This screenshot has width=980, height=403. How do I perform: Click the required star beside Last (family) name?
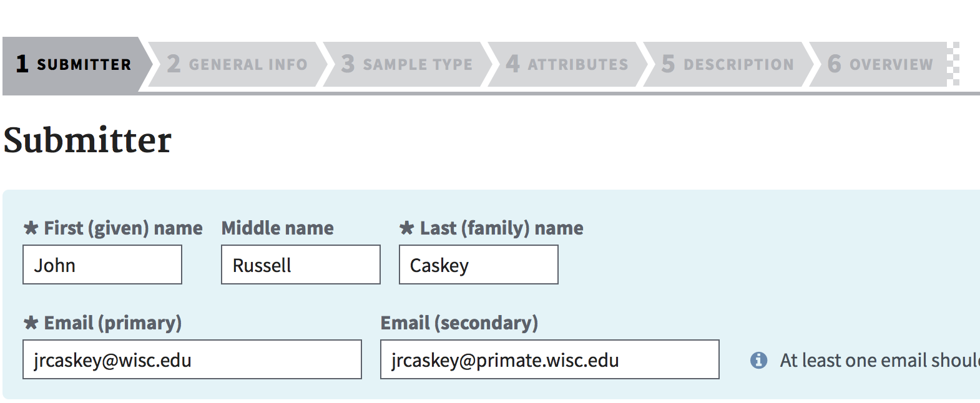[x=407, y=228]
